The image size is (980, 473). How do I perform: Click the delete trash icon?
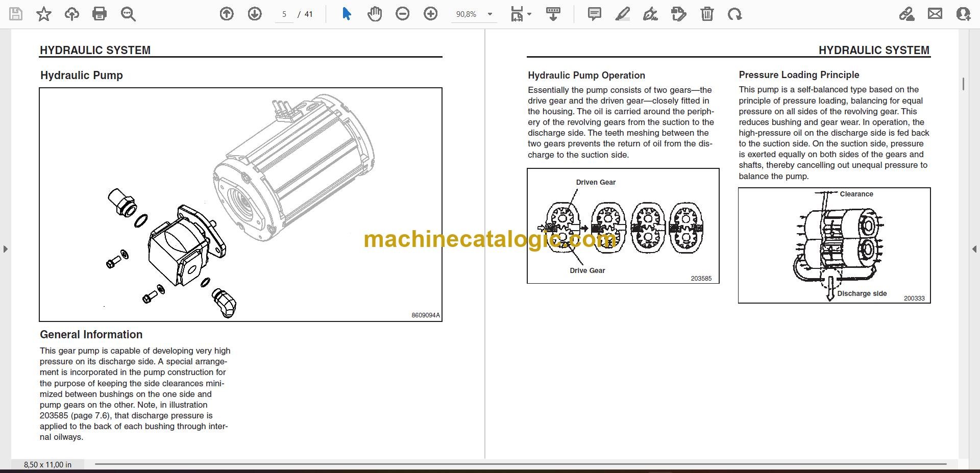point(707,14)
